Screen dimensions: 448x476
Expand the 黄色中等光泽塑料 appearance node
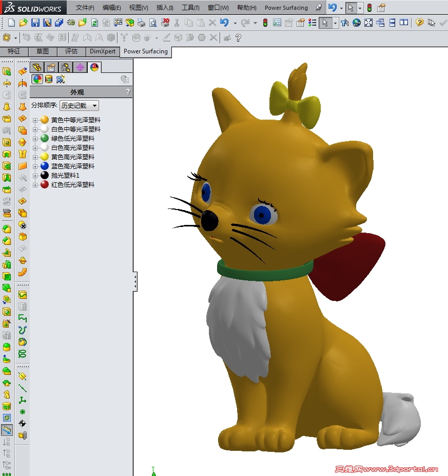pyautogui.click(x=34, y=120)
